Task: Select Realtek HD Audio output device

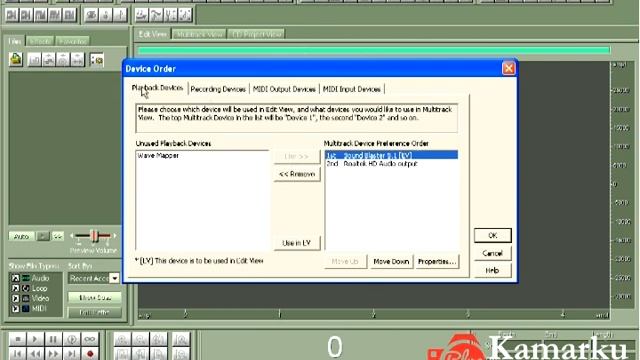Action: (x=391, y=164)
